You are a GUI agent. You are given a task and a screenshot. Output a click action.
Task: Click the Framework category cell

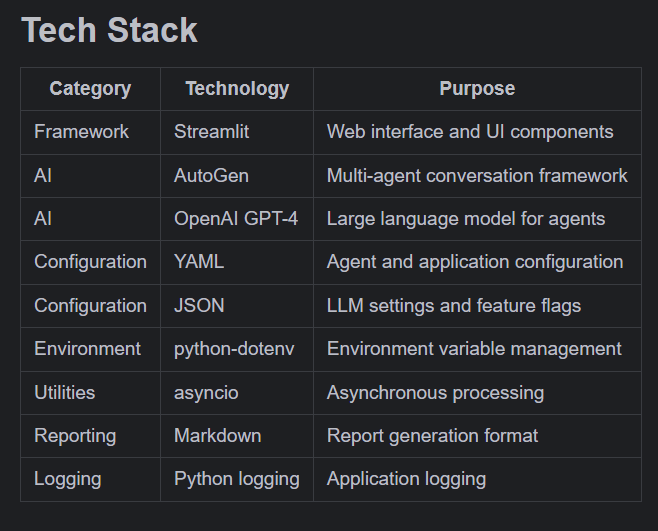pyautogui.click(x=90, y=132)
